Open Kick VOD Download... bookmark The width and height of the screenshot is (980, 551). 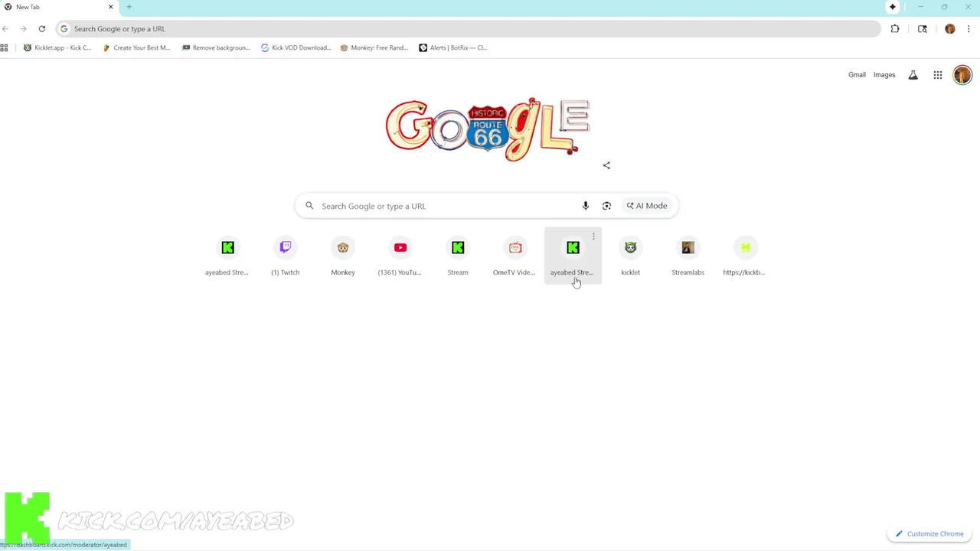pos(296,47)
